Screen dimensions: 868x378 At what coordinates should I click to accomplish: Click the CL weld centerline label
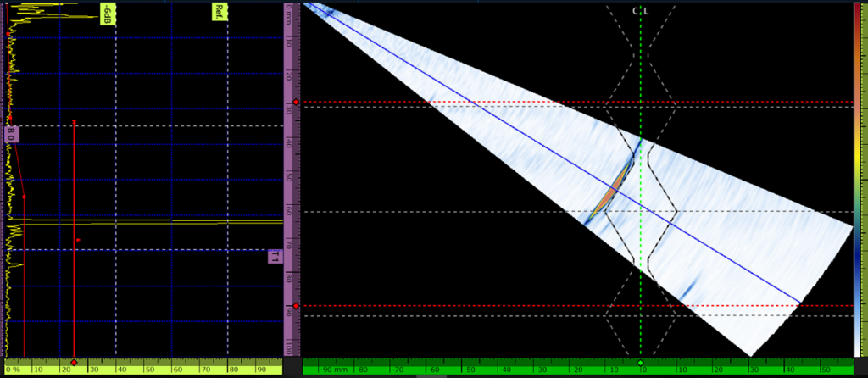[641, 11]
